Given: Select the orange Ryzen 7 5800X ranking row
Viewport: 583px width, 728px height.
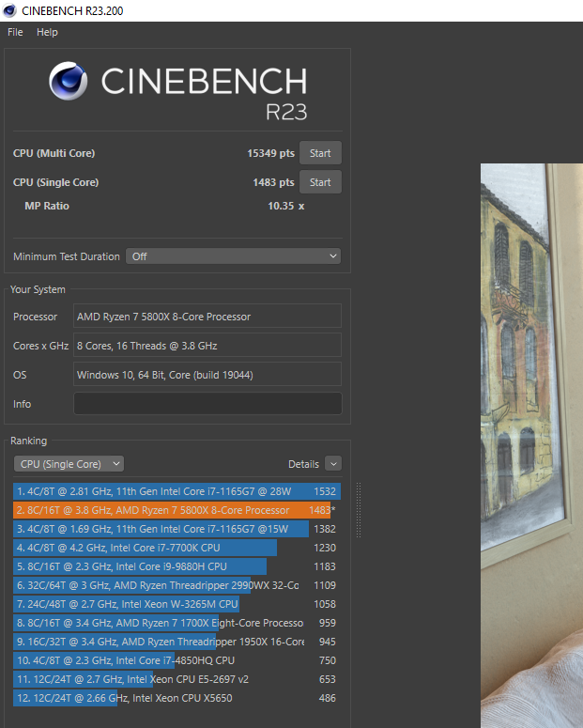Looking at the screenshot, I should [x=176, y=510].
